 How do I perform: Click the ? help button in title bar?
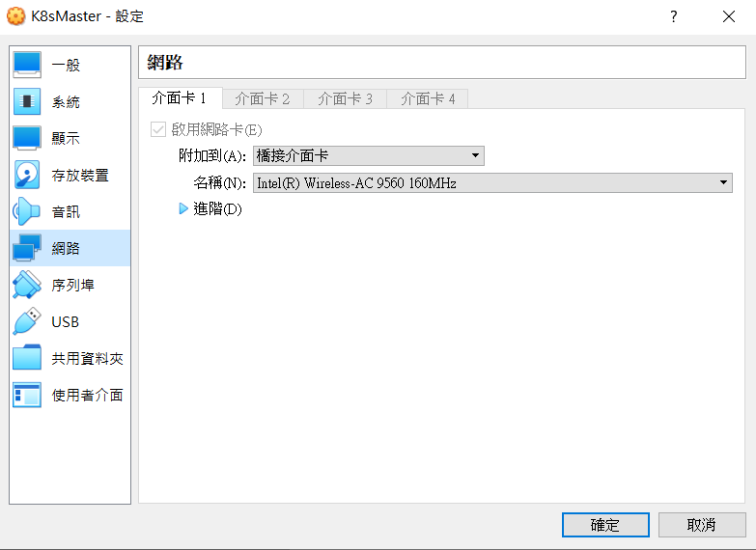[x=674, y=16]
